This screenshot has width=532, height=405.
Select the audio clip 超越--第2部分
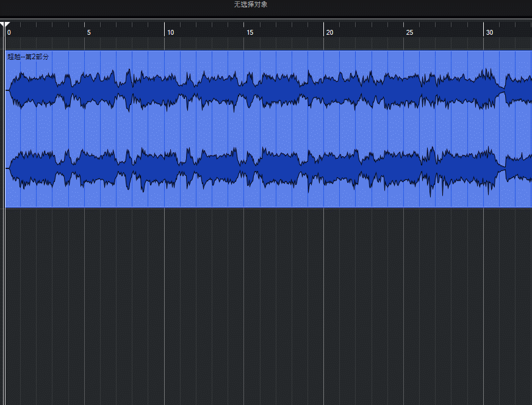(x=268, y=129)
